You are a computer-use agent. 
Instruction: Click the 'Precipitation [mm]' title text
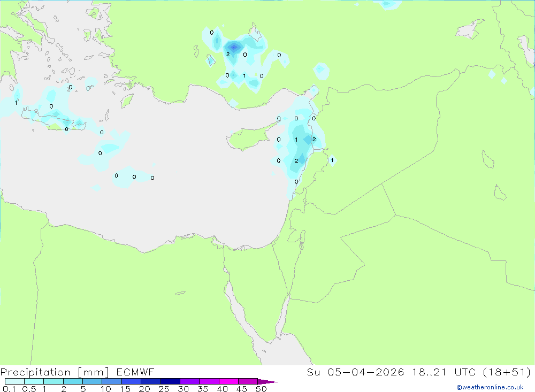(55, 372)
